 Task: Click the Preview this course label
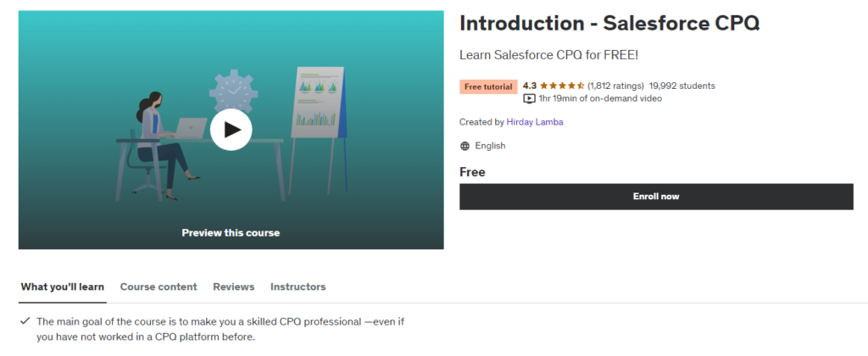point(231,232)
